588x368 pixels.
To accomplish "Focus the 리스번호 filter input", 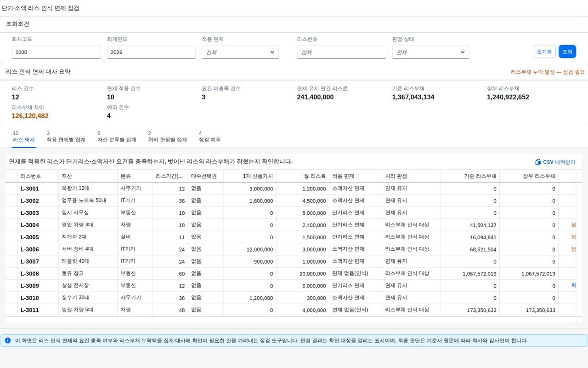I will (341, 52).
